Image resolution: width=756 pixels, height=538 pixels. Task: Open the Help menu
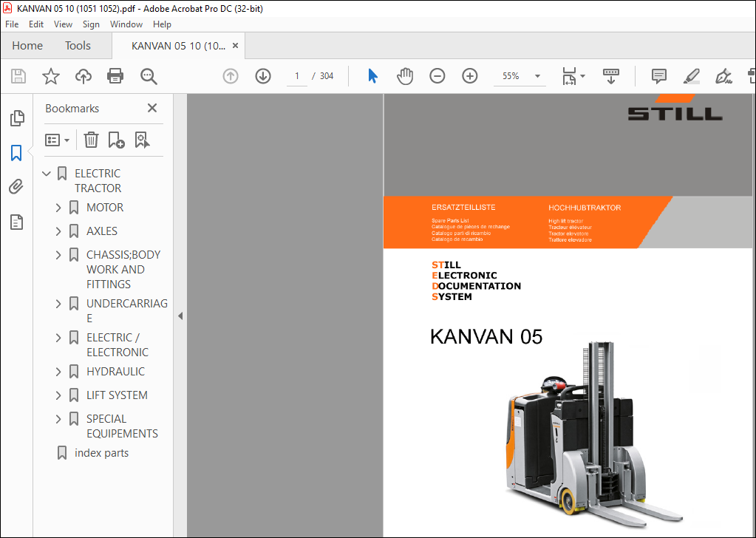(x=162, y=24)
